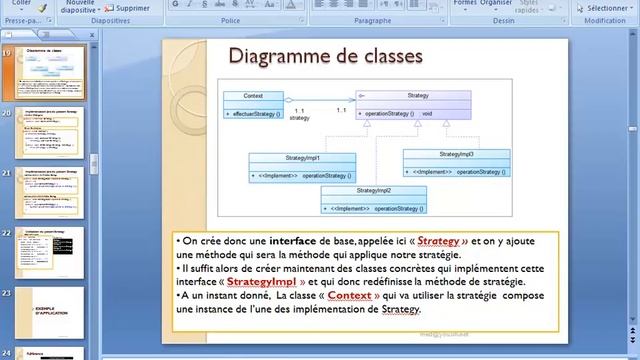
Task: Click Sélectionner in Modification group
Action: click(604, 8)
